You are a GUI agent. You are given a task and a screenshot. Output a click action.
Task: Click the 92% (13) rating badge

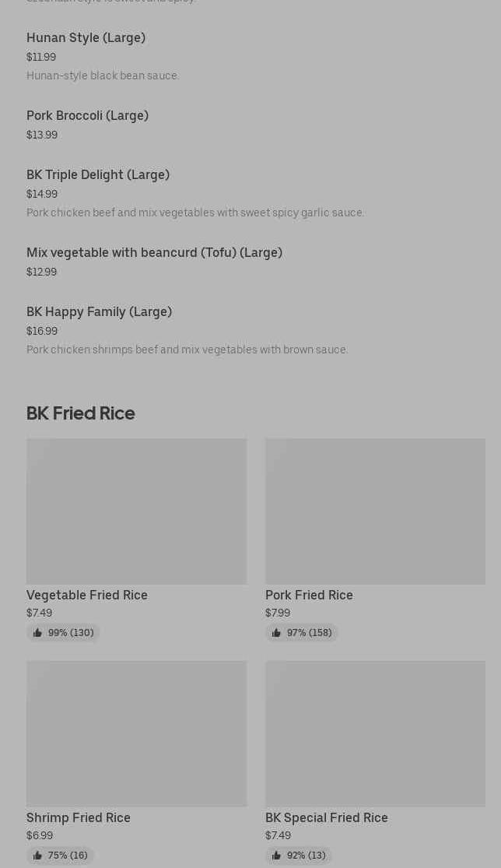pyautogui.click(x=300, y=856)
